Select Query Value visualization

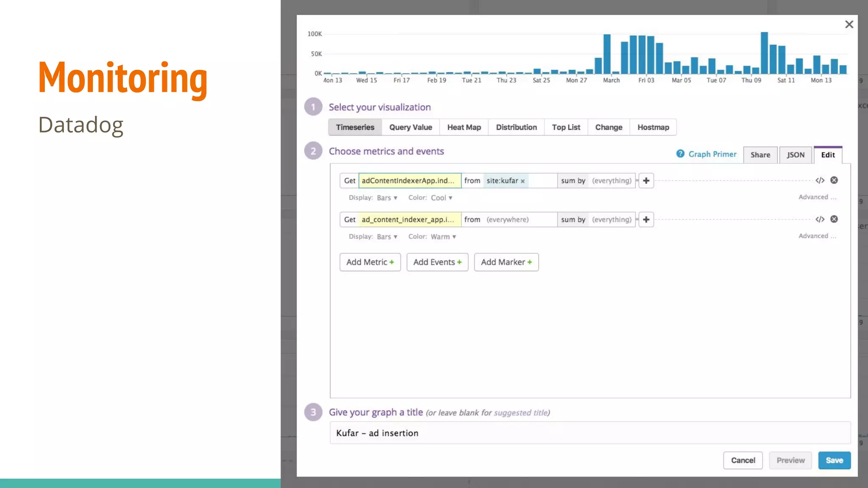(x=411, y=128)
